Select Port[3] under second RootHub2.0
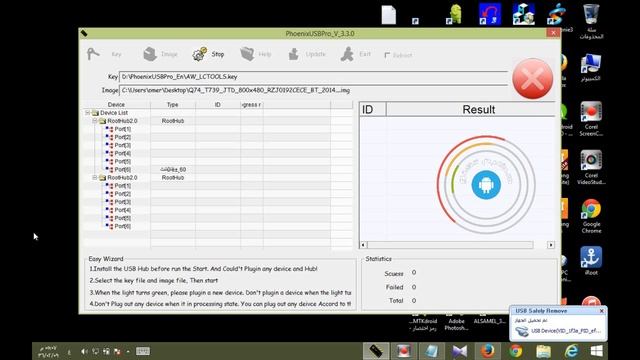640x360 pixels. tap(122, 202)
